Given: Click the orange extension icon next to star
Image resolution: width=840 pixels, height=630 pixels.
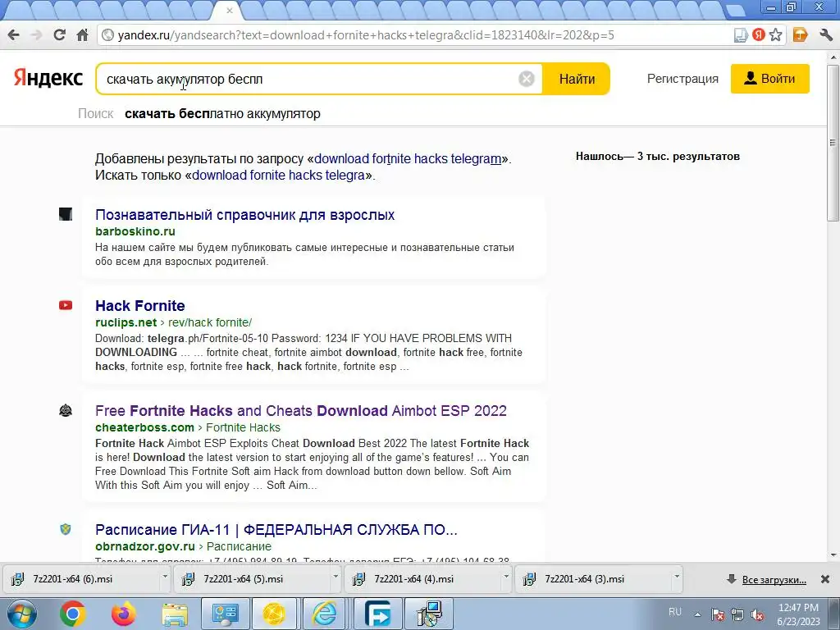Looking at the screenshot, I should click(x=801, y=35).
